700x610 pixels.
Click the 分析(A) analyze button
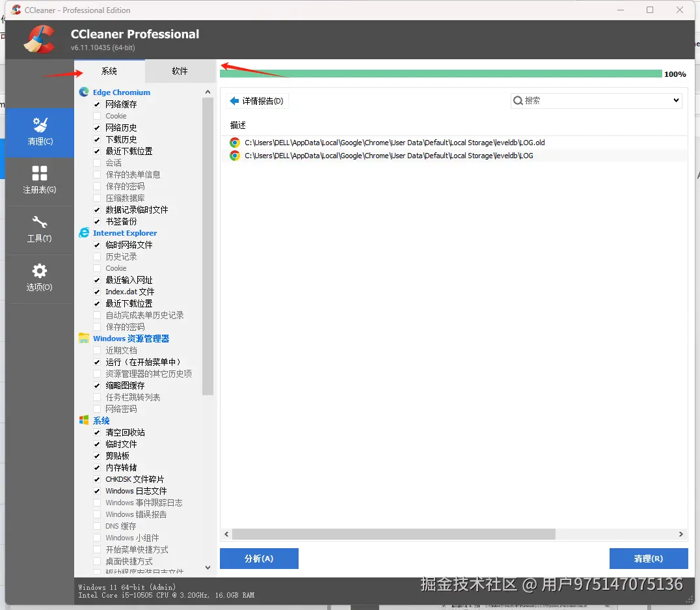coord(259,559)
